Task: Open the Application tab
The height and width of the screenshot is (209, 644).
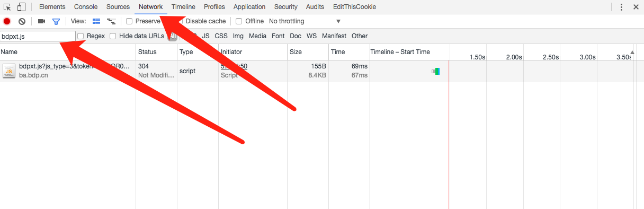Action: coord(249,7)
